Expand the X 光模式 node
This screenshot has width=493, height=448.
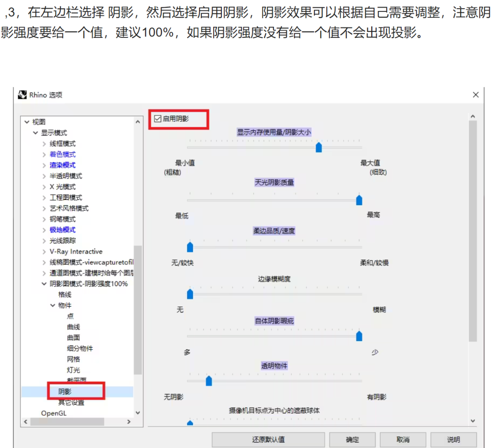coord(44,187)
